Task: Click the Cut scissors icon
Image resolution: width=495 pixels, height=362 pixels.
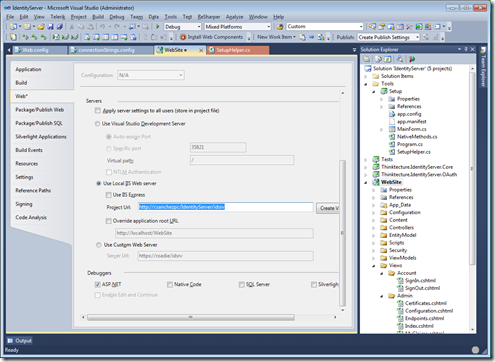Action: click(x=71, y=27)
